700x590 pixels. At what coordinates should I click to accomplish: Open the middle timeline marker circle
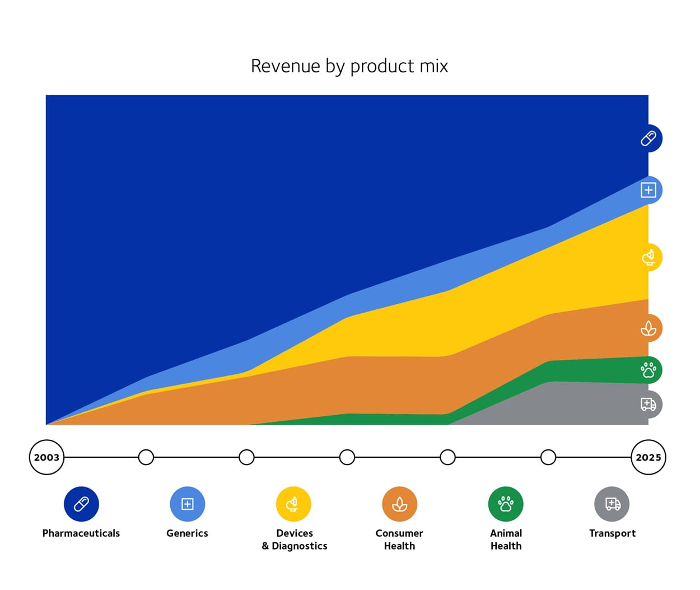[x=347, y=457]
